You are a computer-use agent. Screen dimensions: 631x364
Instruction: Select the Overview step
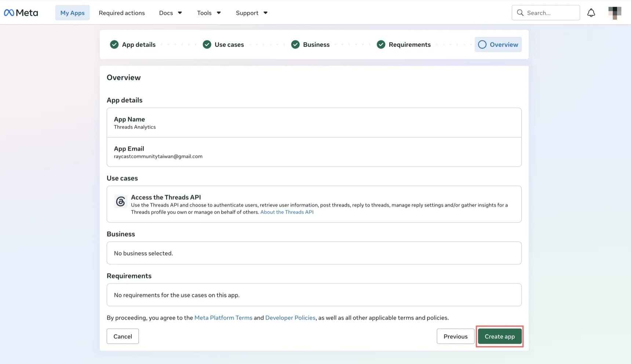coord(498,44)
